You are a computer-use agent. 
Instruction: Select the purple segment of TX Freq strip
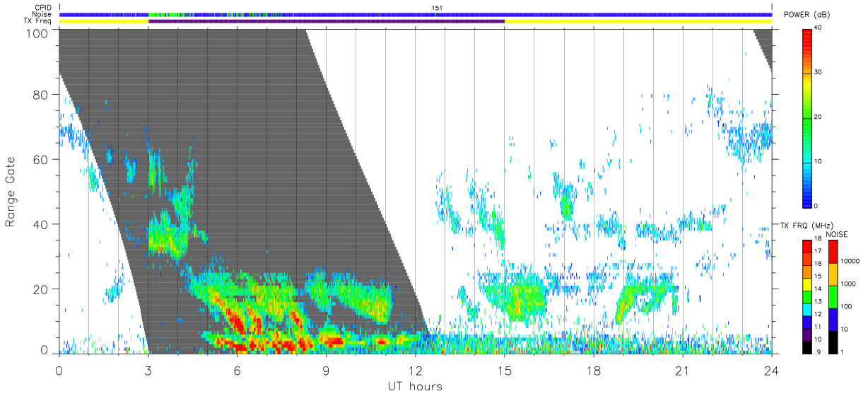(x=327, y=21)
